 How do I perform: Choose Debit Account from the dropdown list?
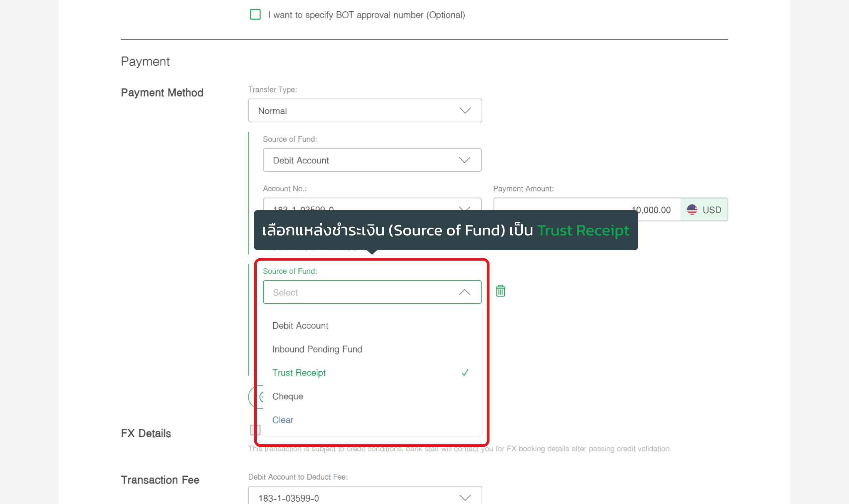pyautogui.click(x=372, y=325)
